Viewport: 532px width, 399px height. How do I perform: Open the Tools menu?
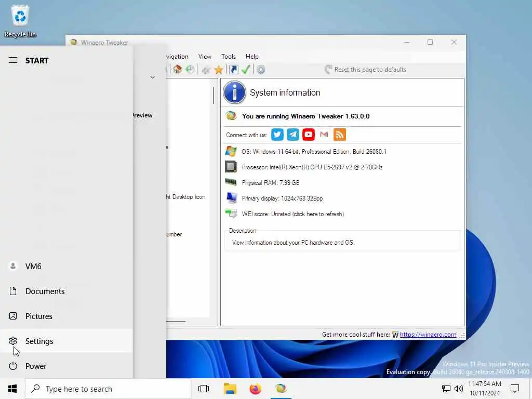coord(229,57)
